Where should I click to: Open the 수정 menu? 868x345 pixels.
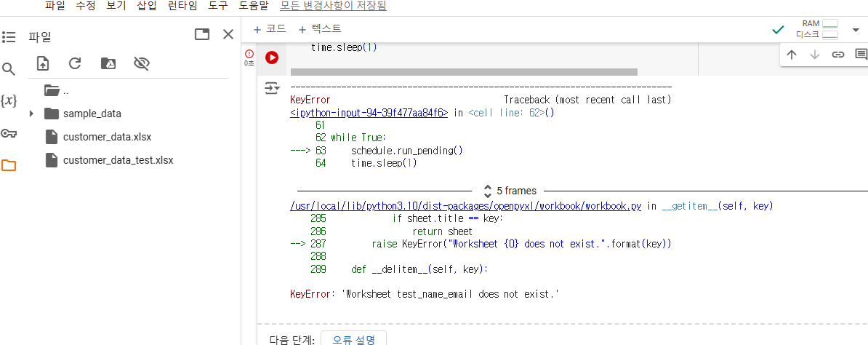point(86,6)
